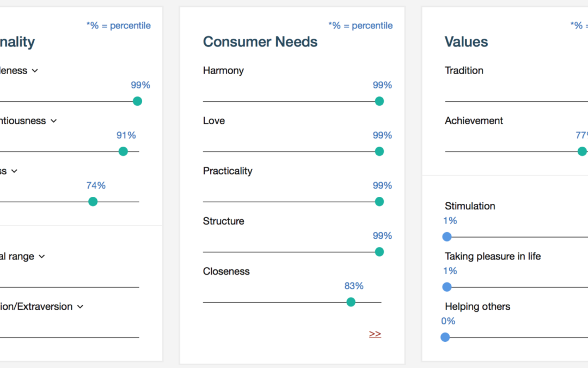This screenshot has height=368, width=588.
Task: Expand the chevron beside Emotional range
Action: coord(42,257)
